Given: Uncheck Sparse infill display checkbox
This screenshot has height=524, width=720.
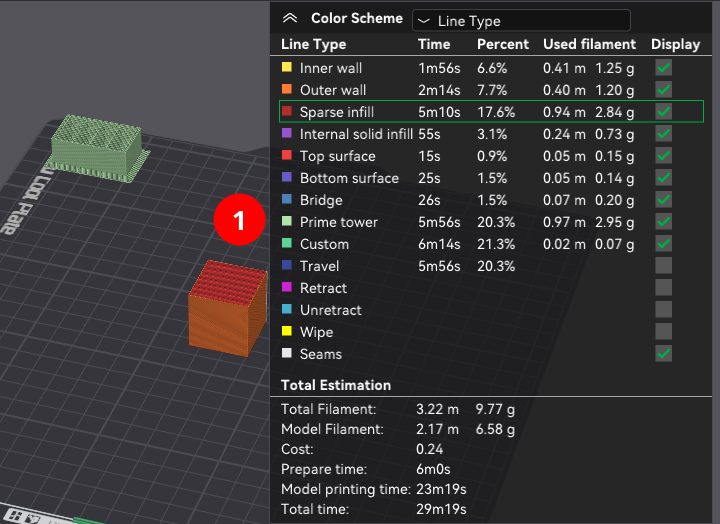Looking at the screenshot, I should [663, 111].
